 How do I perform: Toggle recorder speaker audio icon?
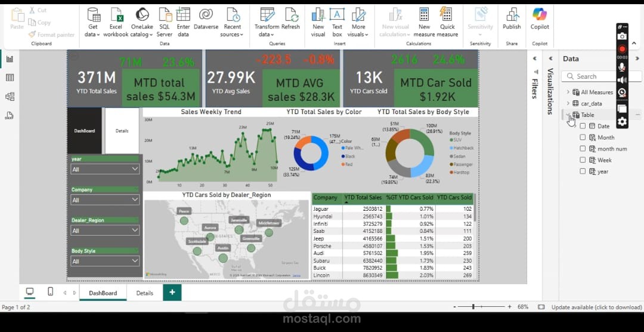click(x=622, y=80)
